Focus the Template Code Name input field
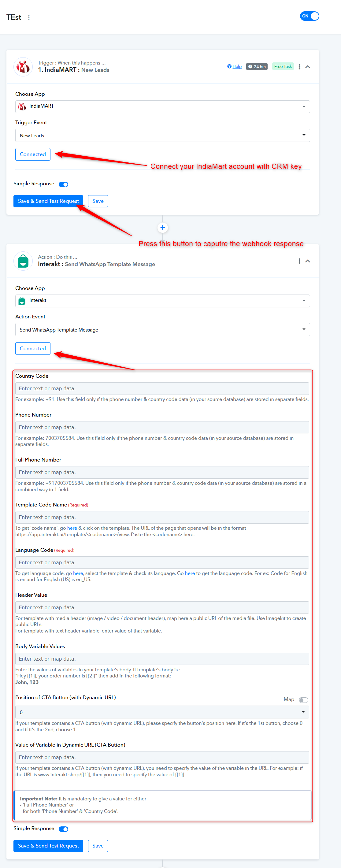341x868 pixels. (162, 517)
